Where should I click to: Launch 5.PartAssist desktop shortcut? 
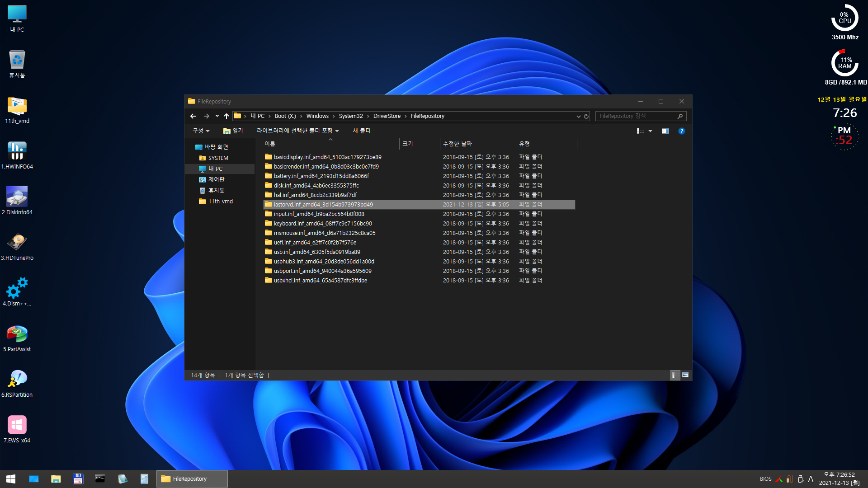click(17, 338)
